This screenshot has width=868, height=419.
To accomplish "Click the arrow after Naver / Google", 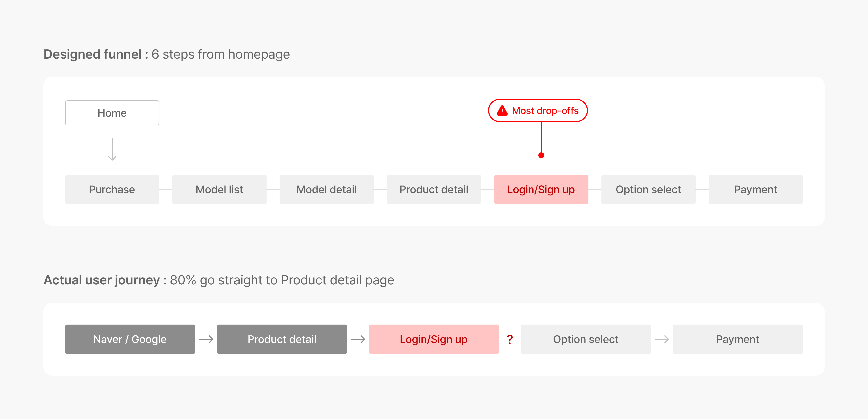I will [206, 339].
